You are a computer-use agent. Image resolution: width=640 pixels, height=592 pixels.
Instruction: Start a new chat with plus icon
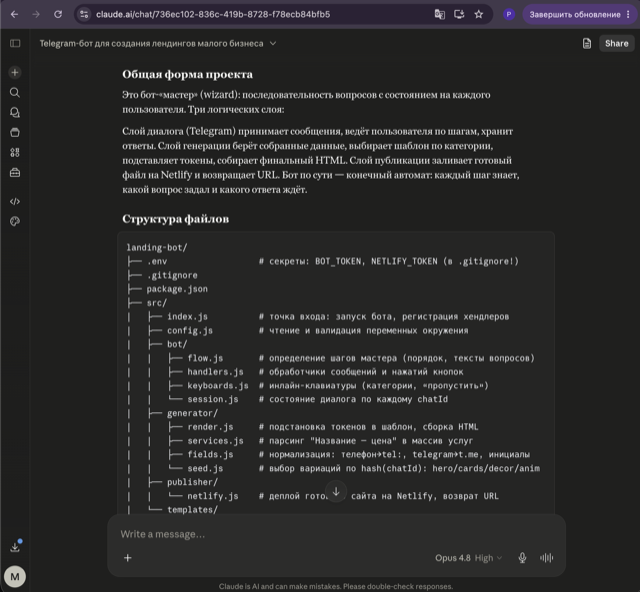[15, 72]
